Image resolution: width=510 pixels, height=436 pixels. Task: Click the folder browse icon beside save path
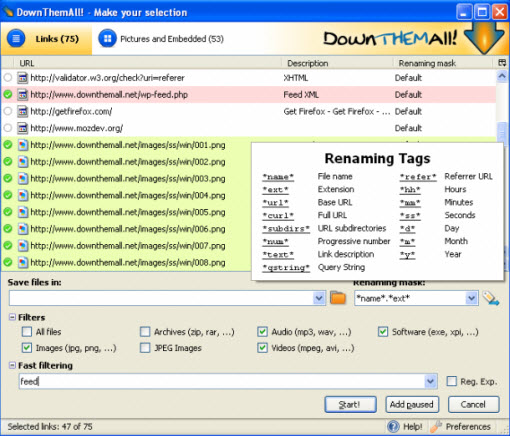338,297
